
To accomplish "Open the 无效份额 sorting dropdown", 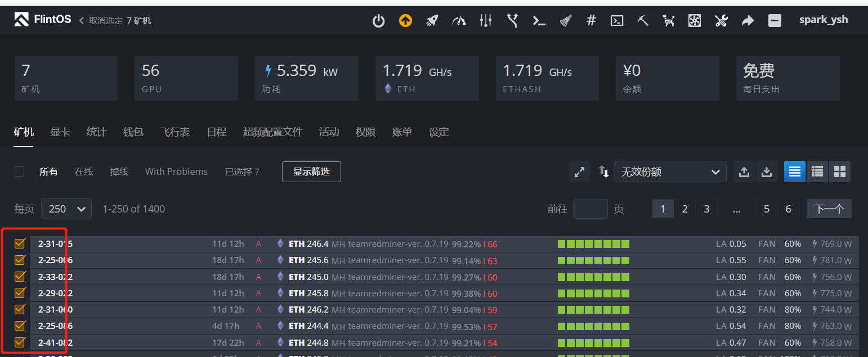I will click(670, 171).
